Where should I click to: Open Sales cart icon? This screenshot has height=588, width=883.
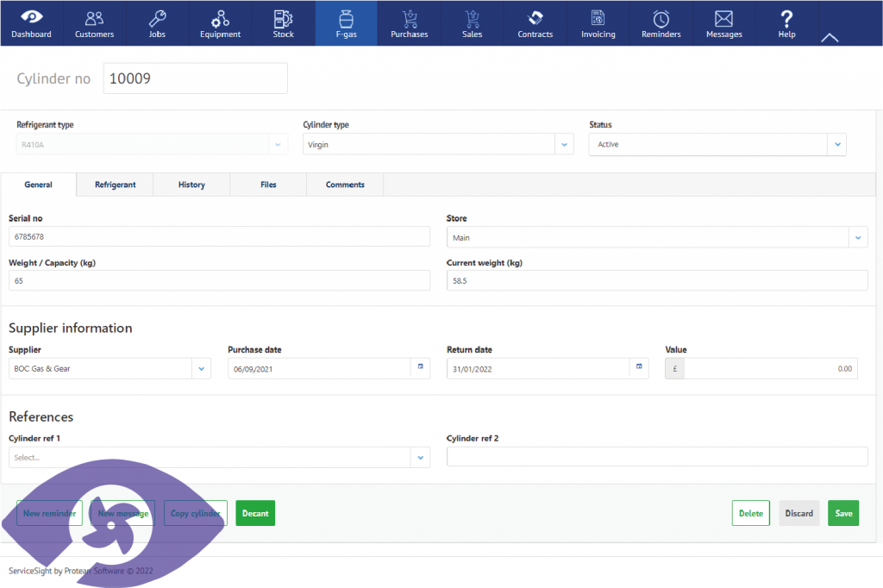(x=472, y=19)
